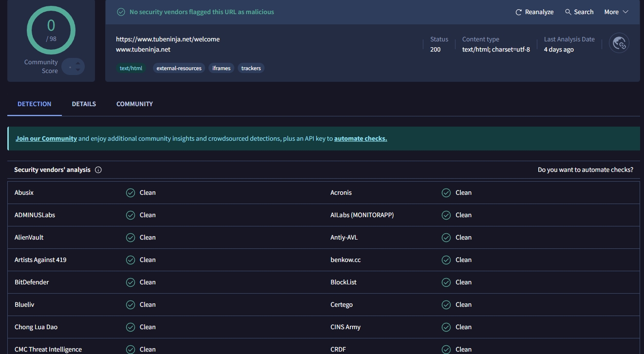Click the external-resources tag
Image resolution: width=644 pixels, height=354 pixels.
pos(179,69)
